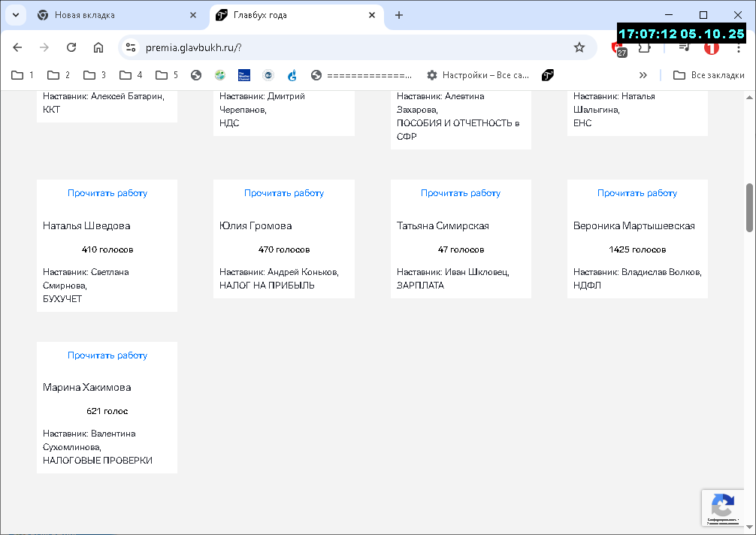Close the Новая вкладка tab

[x=193, y=15]
